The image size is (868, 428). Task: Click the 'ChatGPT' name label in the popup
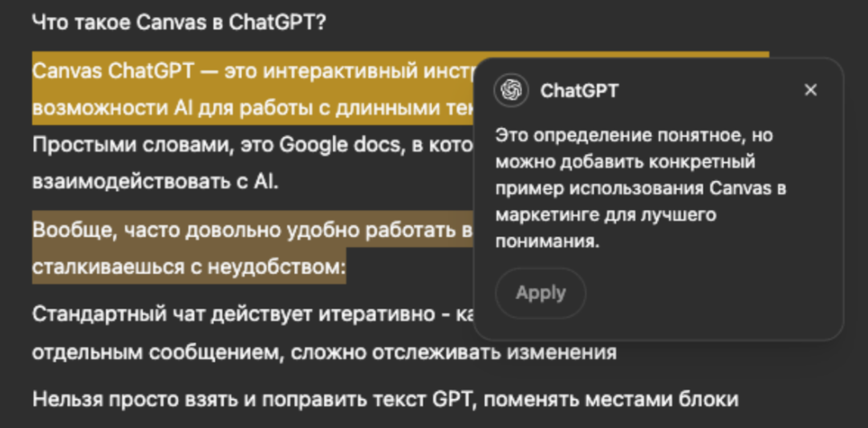[579, 91]
